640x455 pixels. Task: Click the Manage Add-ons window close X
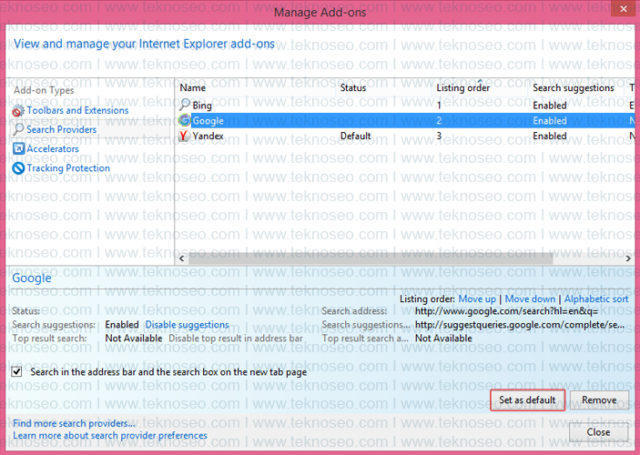pyautogui.click(x=623, y=9)
